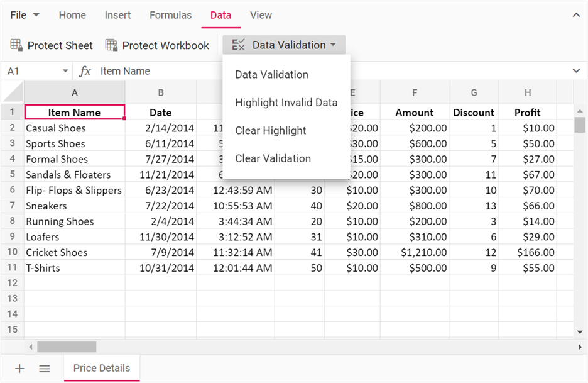This screenshot has height=383, width=588.
Task: Select Clear Highlight menu entry
Action: (270, 131)
